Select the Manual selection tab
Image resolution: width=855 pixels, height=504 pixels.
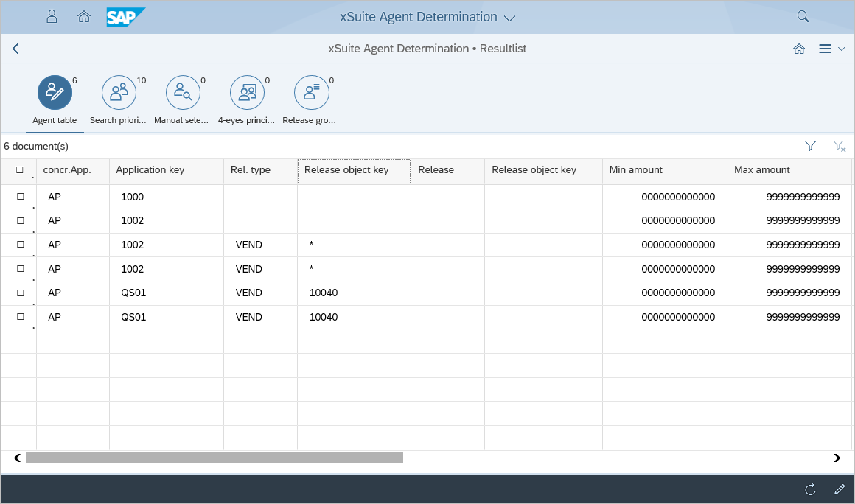tap(183, 100)
